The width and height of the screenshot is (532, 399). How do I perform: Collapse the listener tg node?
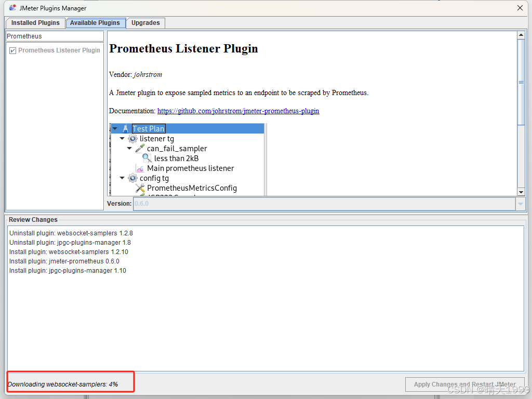tap(122, 138)
